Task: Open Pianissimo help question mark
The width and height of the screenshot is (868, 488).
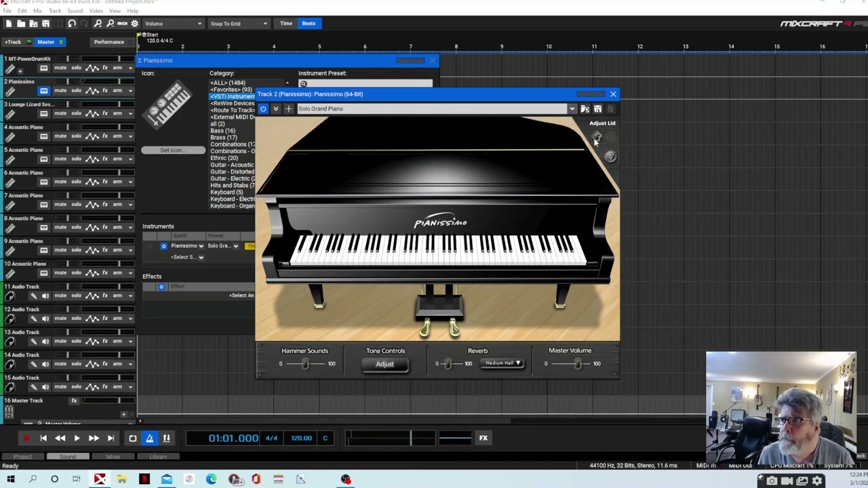Action: point(610,157)
